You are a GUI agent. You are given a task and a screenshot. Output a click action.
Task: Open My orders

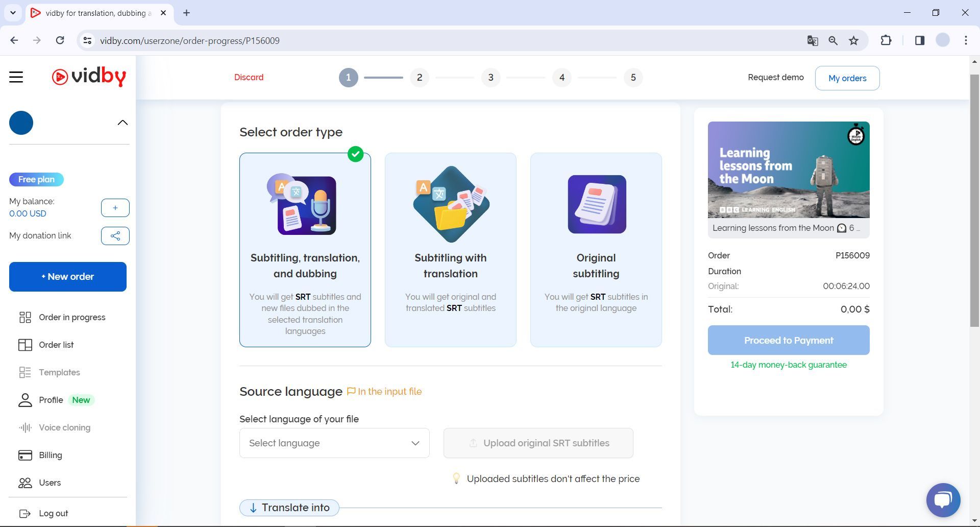point(847,78)
